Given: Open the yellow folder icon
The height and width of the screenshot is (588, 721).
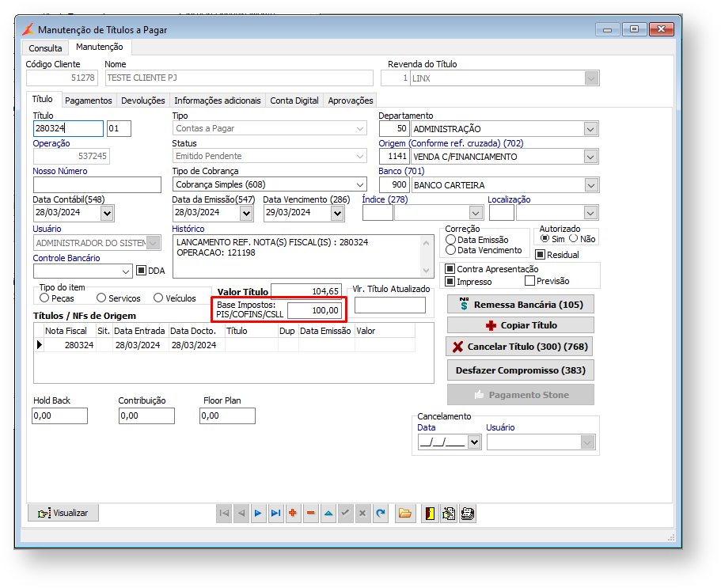Looking at the screenshot, I should pos(404,514).
